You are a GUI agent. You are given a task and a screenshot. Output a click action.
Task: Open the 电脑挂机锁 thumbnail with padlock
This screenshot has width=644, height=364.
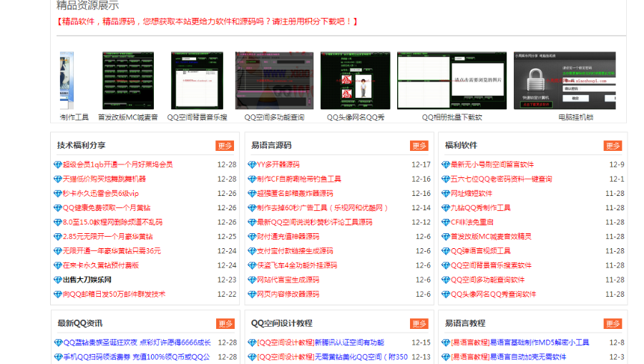tap(565, 80)
